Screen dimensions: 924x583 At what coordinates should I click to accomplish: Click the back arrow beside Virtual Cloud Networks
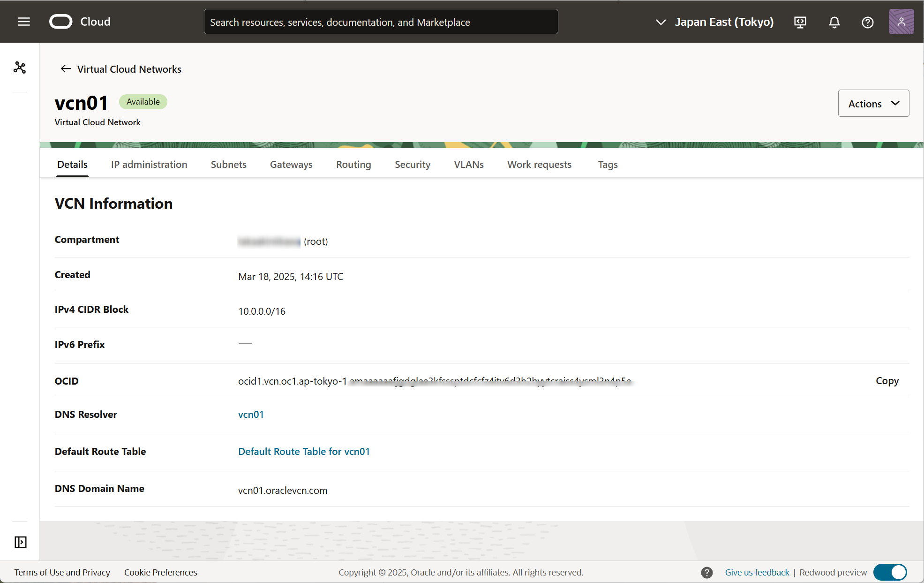tap(66, 69)
